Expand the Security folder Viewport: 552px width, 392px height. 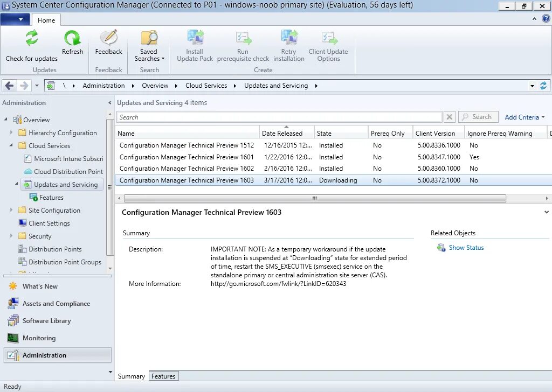coord(11,235)
